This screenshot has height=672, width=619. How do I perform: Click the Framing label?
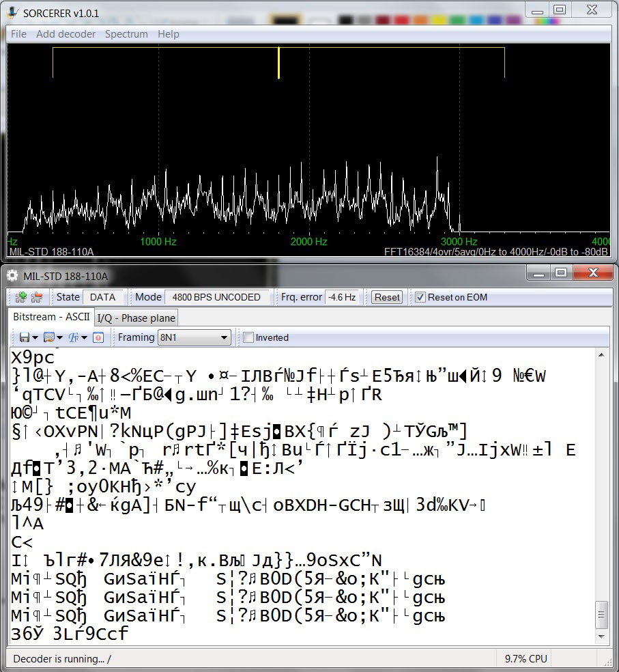tap(136, 337)
